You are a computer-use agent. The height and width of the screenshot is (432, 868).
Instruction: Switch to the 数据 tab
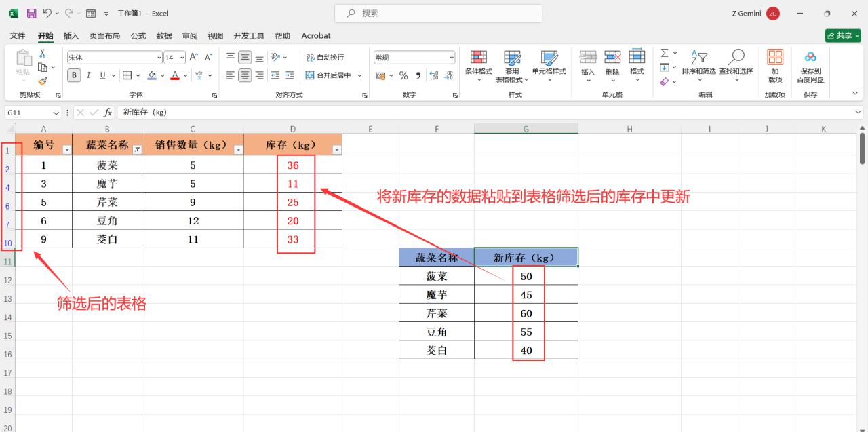tap(164, 35)
